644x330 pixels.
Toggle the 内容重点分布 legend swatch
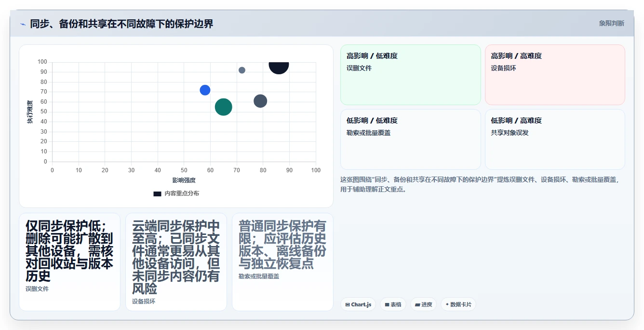pos(157,193)
